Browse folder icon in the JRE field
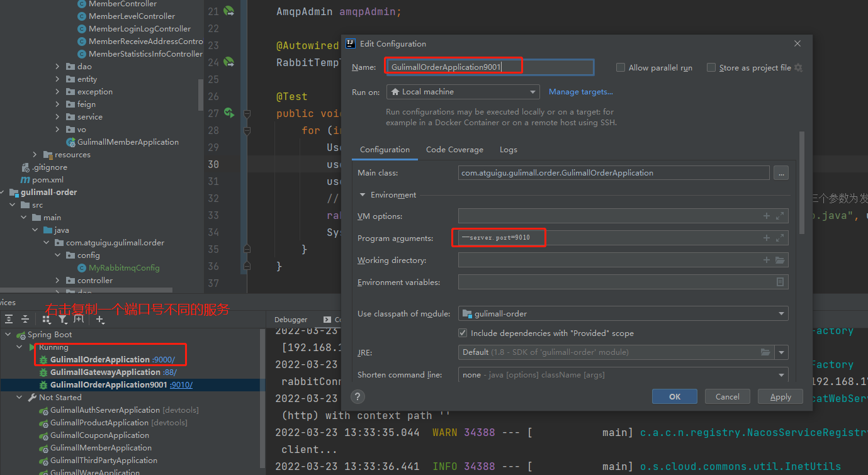Image resolution: width=868 pixels, height=475 pixels. [765, 352]
